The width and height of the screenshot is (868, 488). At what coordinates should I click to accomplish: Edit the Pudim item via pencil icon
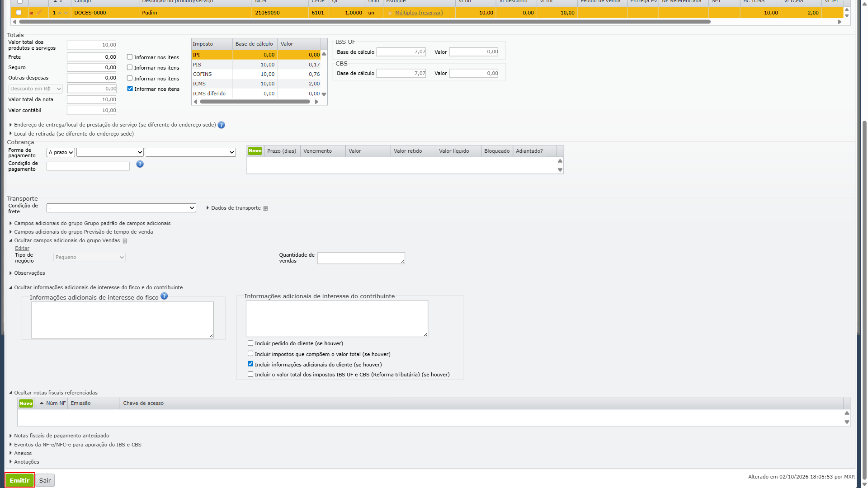[x=39, y=13]
